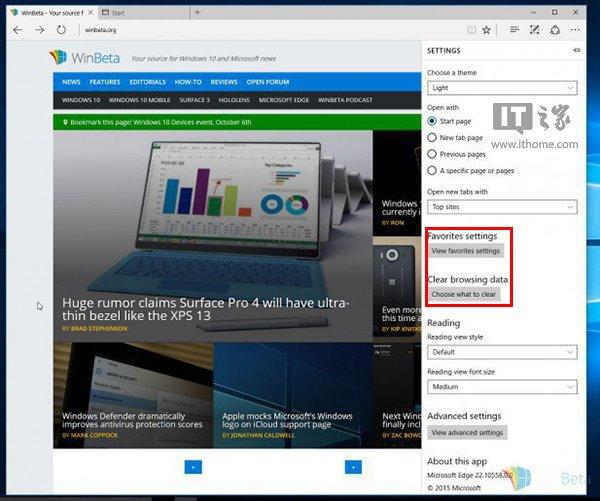Select Start page radio option
This screenshot has width=600, height=501.
[x=432, y=121]
